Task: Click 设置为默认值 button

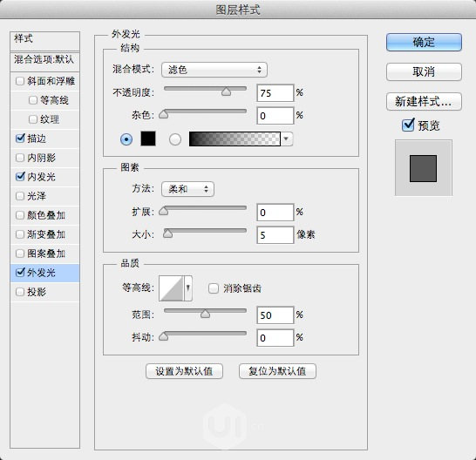Action: coord(184,371)
